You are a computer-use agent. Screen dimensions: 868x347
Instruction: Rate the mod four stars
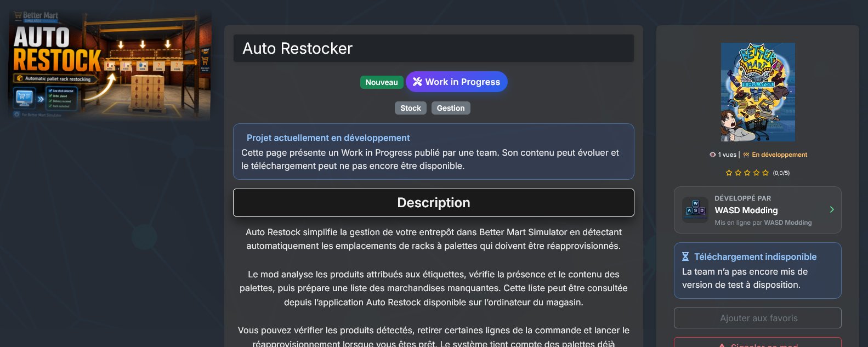coord(756,173)
